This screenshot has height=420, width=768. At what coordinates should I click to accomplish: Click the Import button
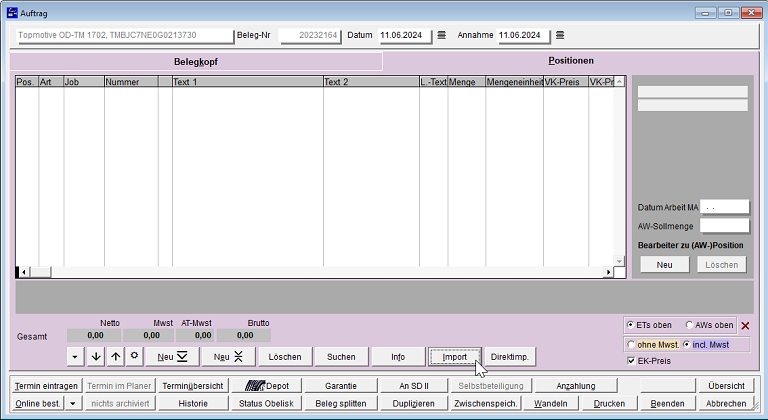455,357
